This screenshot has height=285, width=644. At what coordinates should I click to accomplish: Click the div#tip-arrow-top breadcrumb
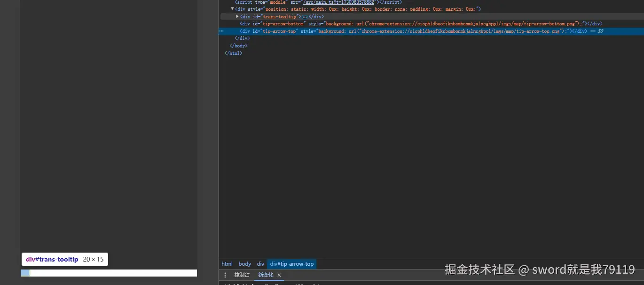pos(292,264)
